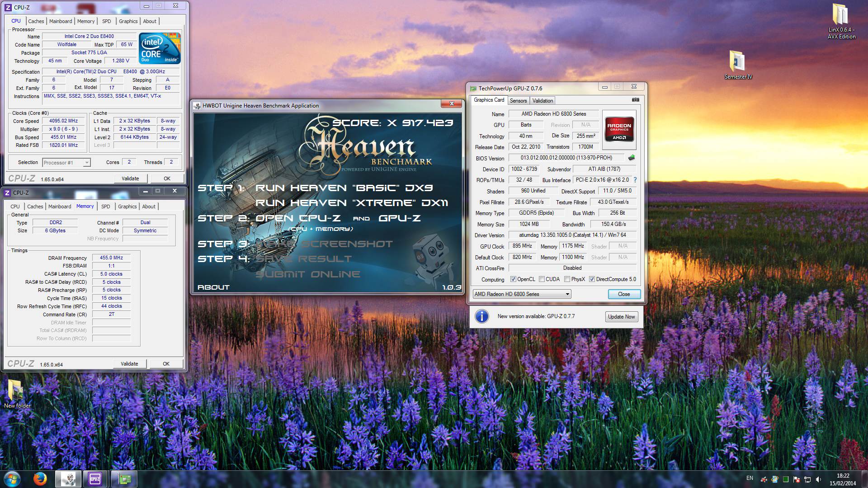This screenshot has width=868, height=488.
Task: Open the Windows Start menu orb
Action: coord(12,479)
